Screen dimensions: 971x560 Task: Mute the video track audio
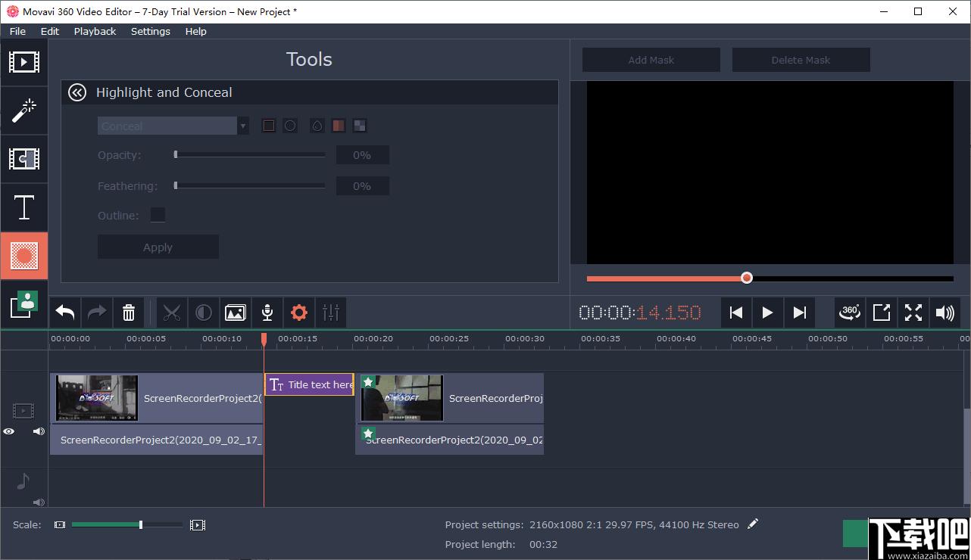(39, 431)
